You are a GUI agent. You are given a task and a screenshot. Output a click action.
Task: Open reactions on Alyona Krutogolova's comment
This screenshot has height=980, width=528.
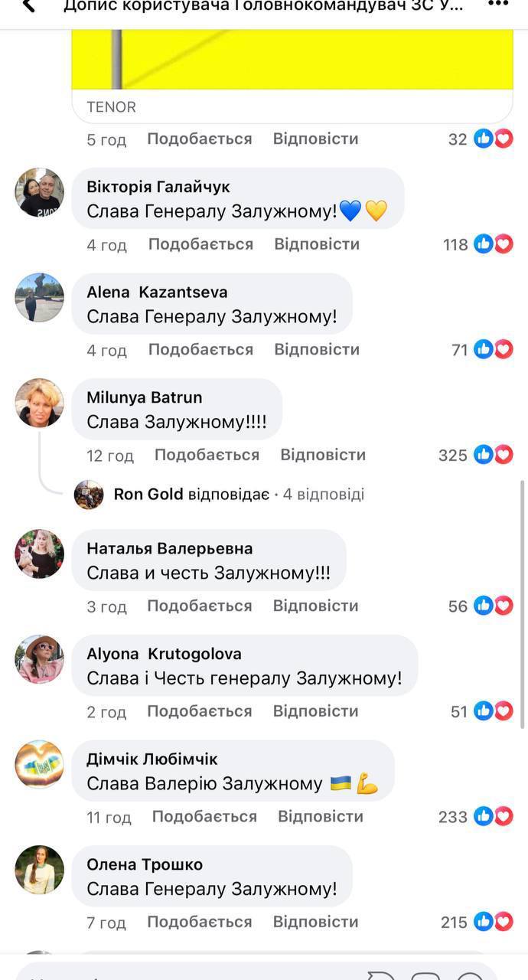tap(482, 711)
